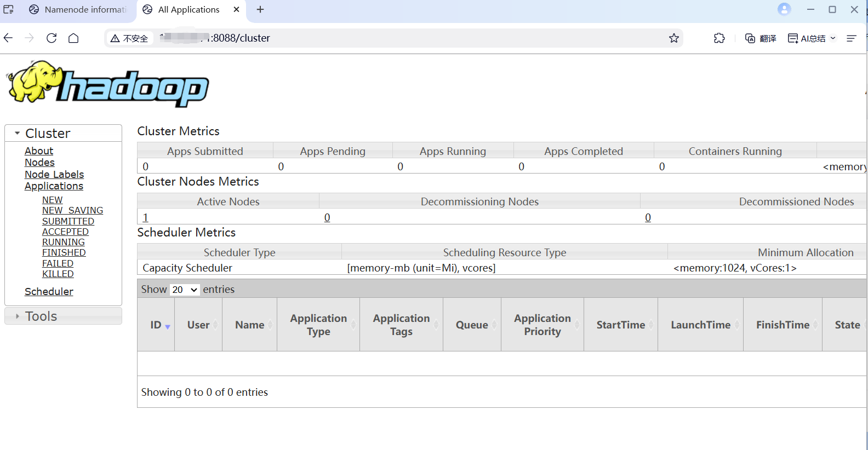Sort the table by LaunchTime column
The image size is (868, 450).
point(700,325)
